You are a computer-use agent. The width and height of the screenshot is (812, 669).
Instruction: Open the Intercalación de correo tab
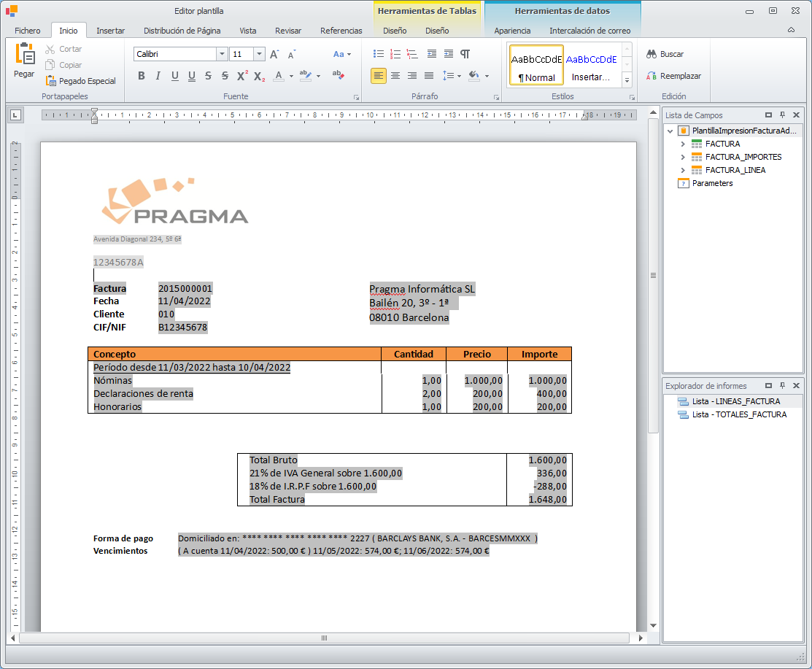pyautogui.click(x=589, y=31)
